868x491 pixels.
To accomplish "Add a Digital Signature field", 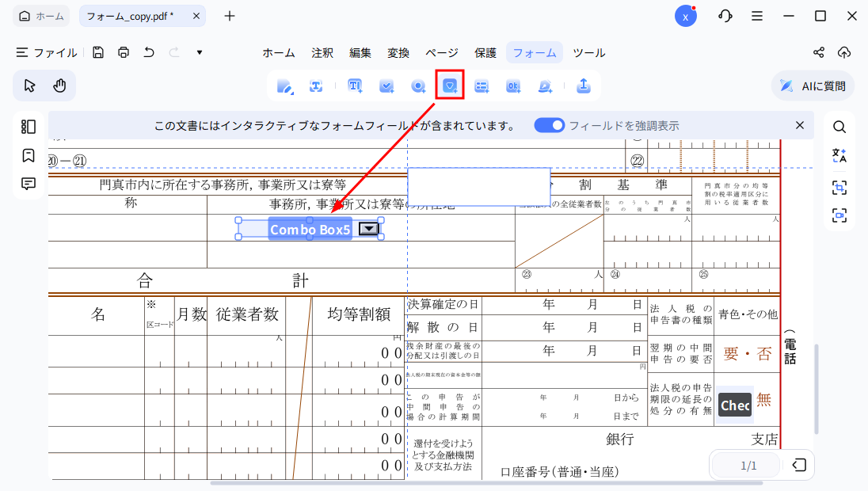I will (x=545, y=86).
